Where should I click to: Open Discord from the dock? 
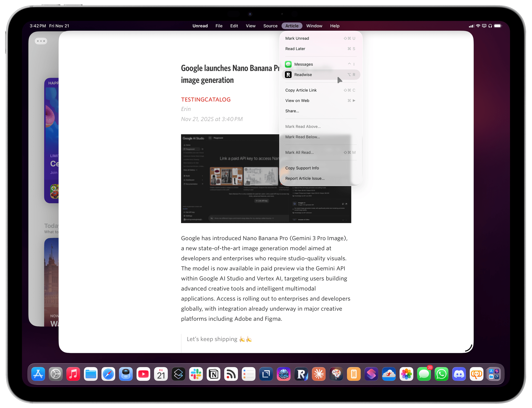coord(459,374)
